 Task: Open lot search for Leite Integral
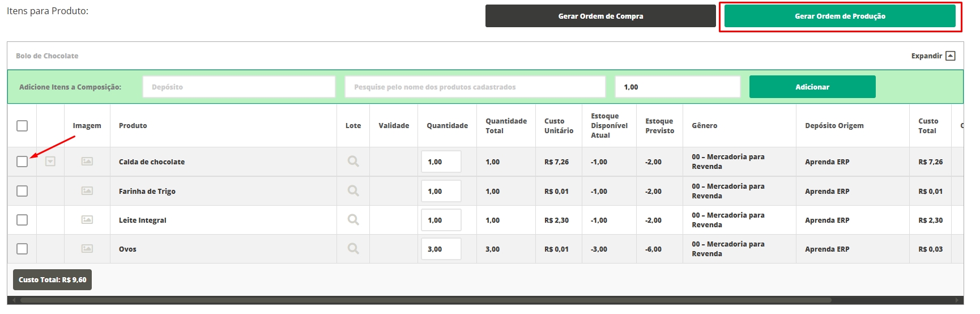pyautogui.click(x=353, y=220)
